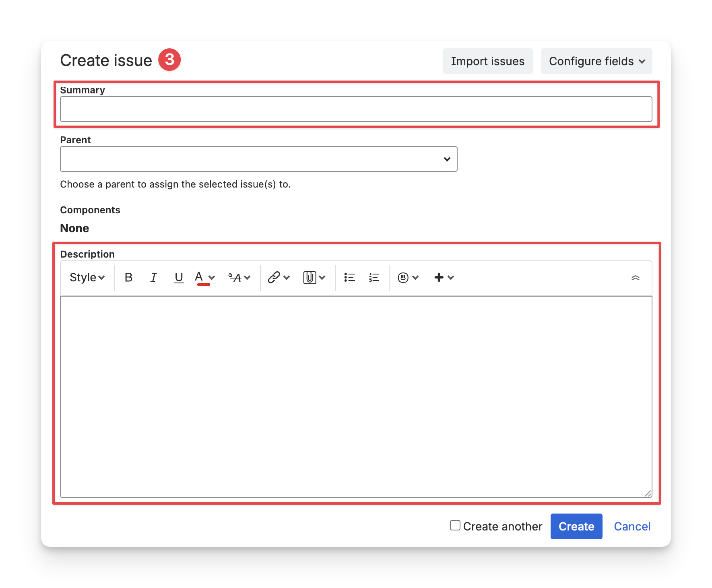Toggle underline formatting in description toolbar
The width and height of the screenshot is (712, 588).
click(179, 277)
